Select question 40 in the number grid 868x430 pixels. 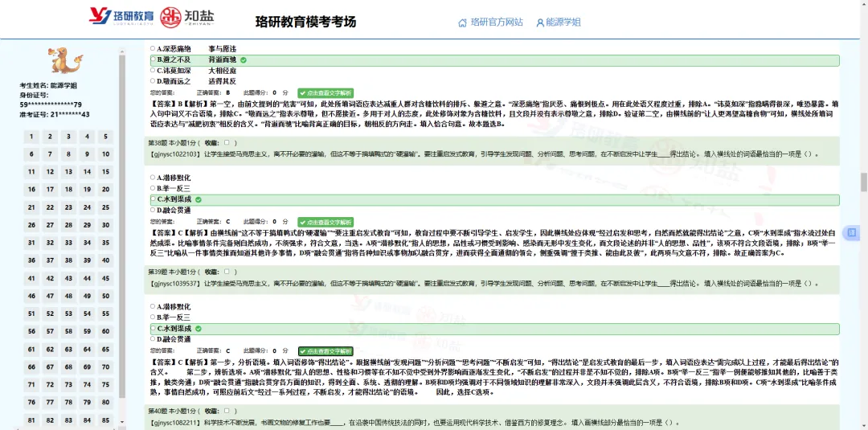105,260
